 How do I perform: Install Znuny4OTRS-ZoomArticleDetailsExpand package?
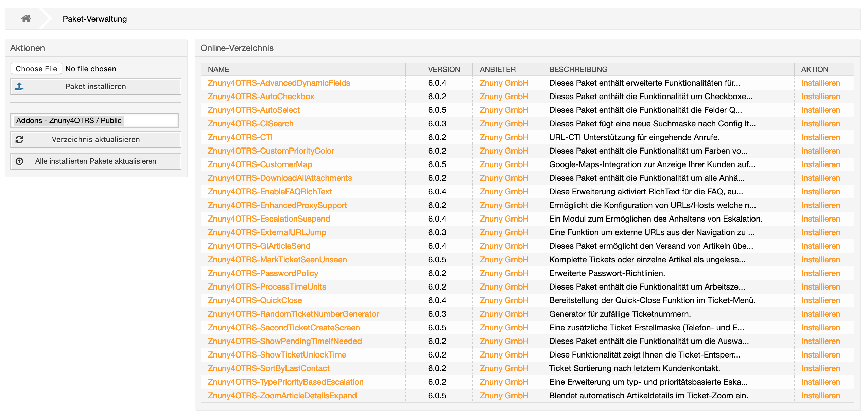[820, 396]
